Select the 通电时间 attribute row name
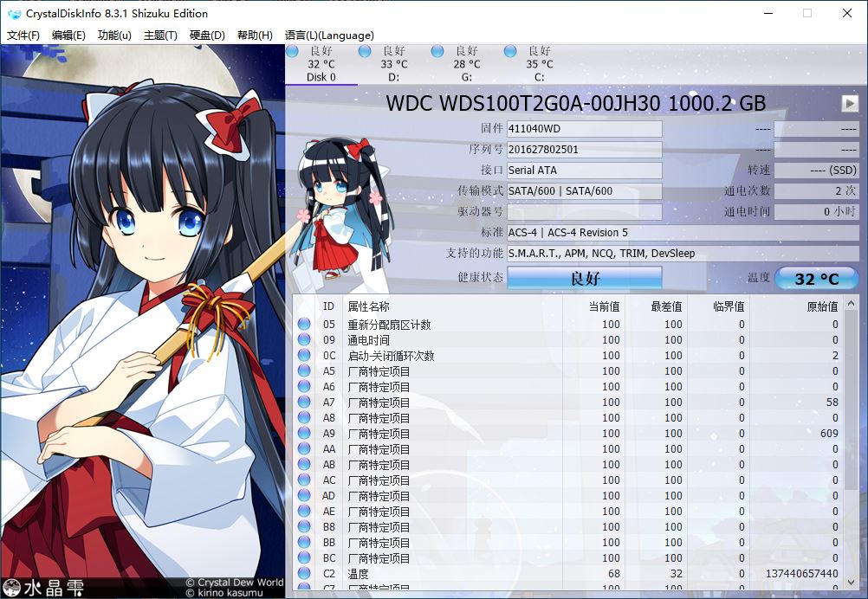Viewport: 868px width, 599px height. pos(369,339)
